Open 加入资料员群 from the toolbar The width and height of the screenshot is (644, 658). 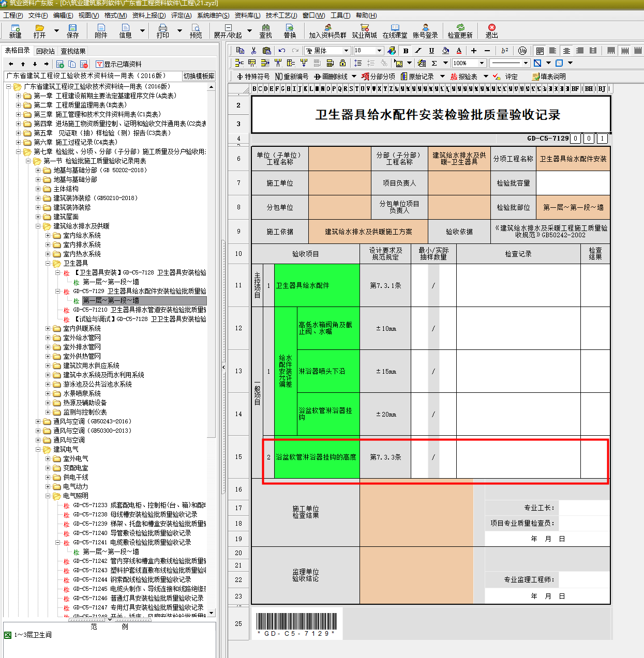[327, 31]
